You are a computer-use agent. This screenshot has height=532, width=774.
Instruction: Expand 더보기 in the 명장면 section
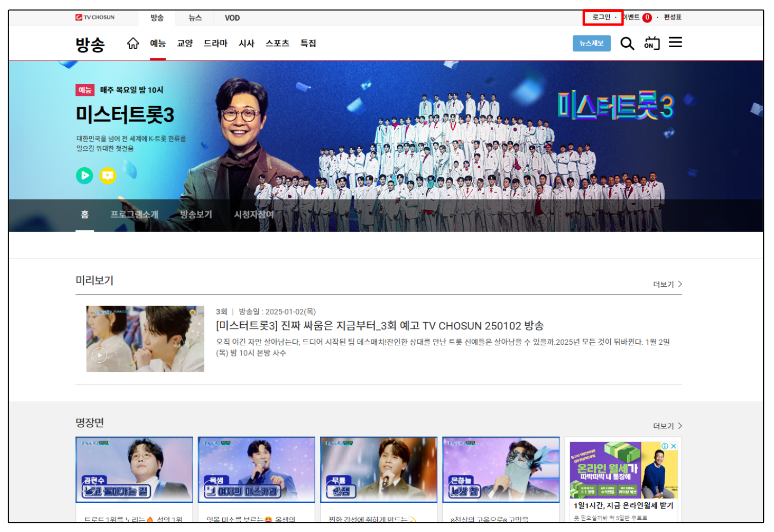[667, 426]
